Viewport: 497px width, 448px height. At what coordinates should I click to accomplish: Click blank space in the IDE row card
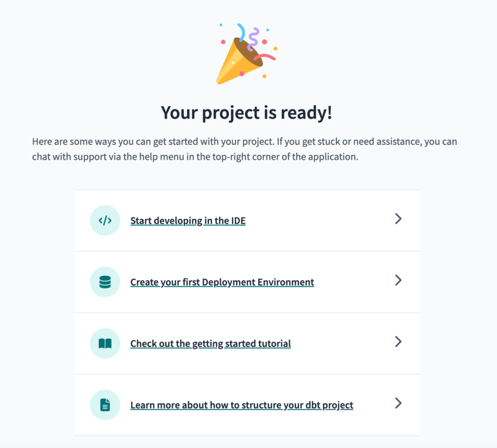[321, 221]
